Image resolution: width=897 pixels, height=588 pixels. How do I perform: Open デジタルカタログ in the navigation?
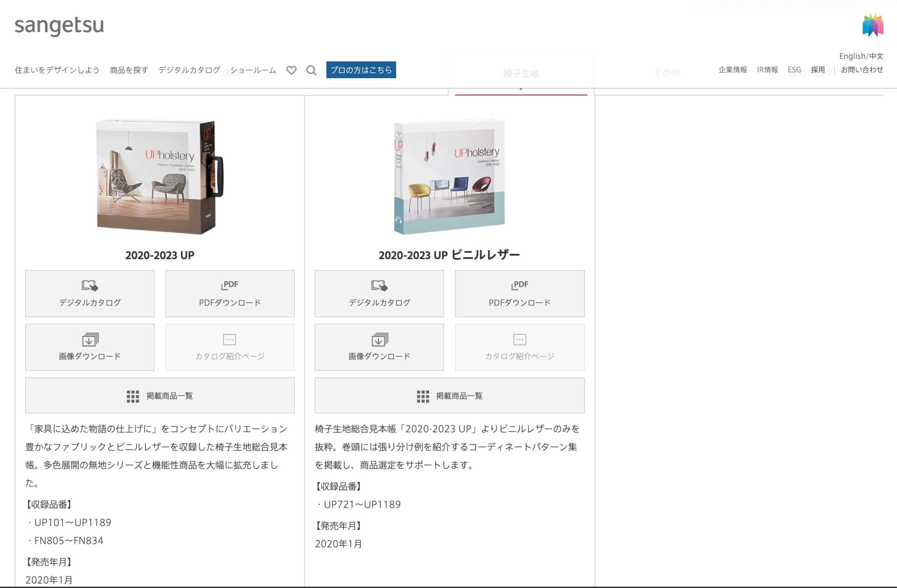point(189,70)
